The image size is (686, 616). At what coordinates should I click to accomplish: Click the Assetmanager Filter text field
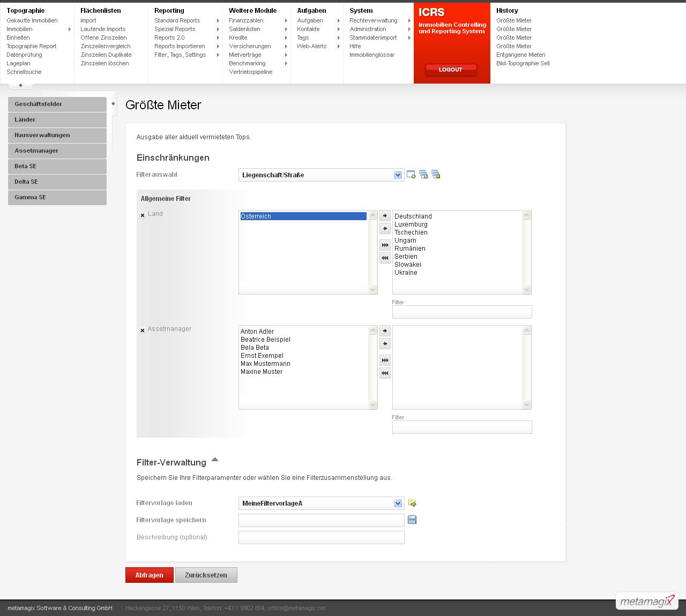pos(462,427)
